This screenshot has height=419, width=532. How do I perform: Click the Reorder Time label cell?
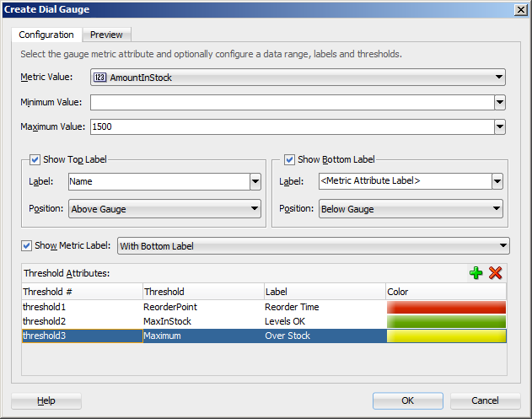coord(325,307)
